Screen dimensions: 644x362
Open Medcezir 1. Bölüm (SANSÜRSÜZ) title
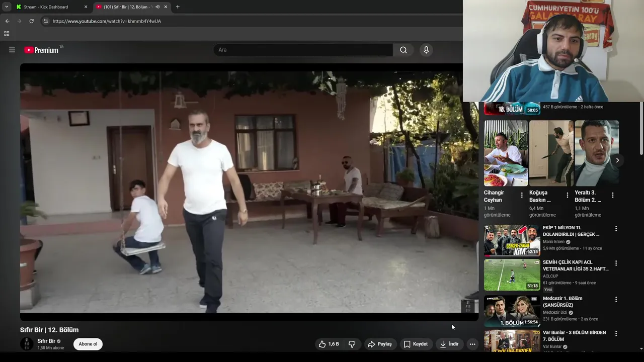(562, 302)
